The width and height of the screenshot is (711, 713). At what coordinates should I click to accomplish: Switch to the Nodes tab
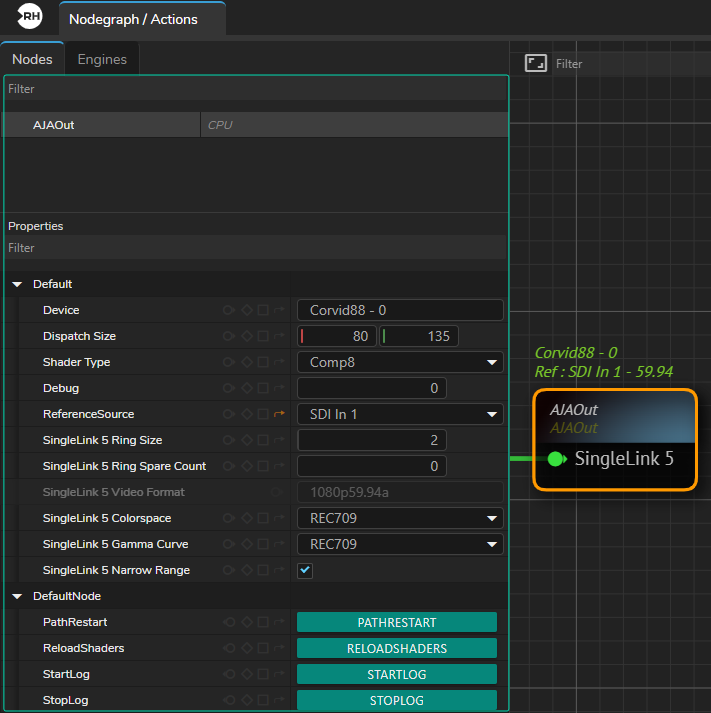[x=32, y=59]
